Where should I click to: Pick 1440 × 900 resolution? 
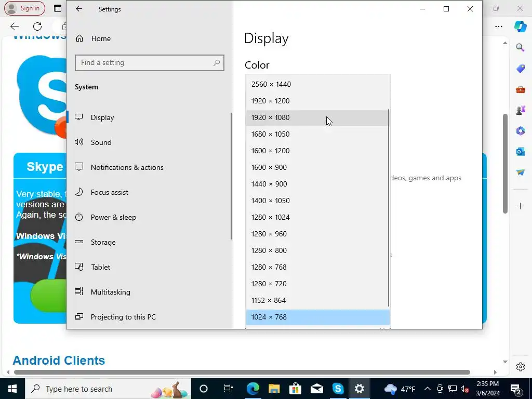click(x=317, y=184)
